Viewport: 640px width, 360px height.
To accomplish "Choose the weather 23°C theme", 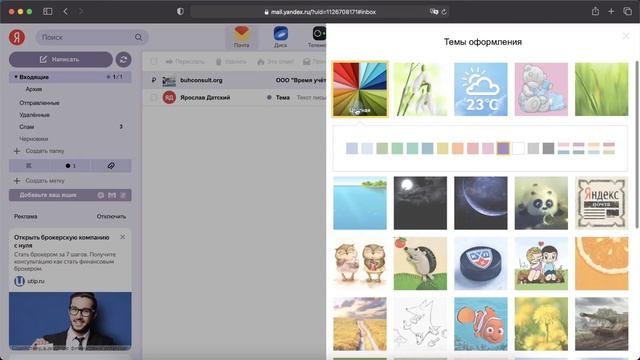I will (481, 89).
